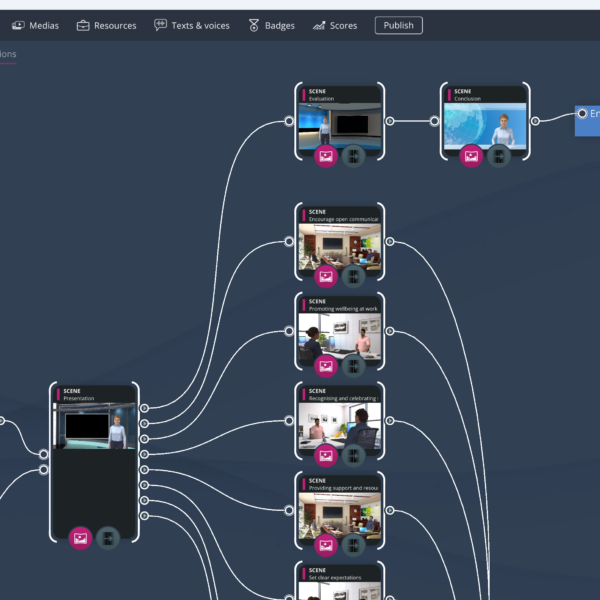Click the pink image icon on Conclusion scene
The height and width of the screenshot is (600, 600).
470,155
